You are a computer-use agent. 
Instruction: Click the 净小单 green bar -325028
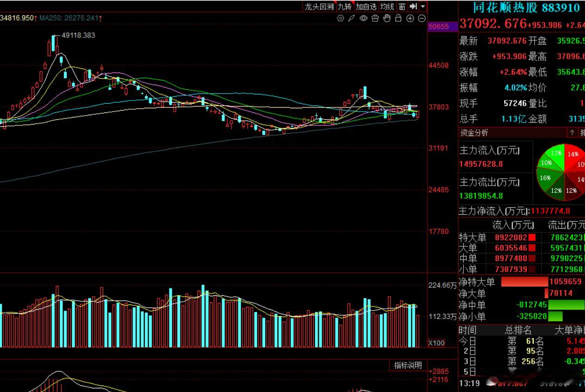(555, 317)
